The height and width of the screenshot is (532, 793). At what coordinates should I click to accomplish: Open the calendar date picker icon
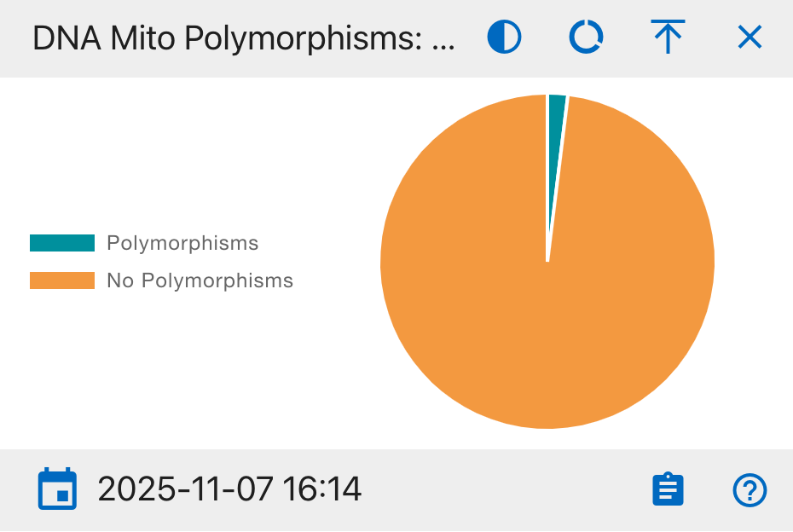click(x=58, y=489)
